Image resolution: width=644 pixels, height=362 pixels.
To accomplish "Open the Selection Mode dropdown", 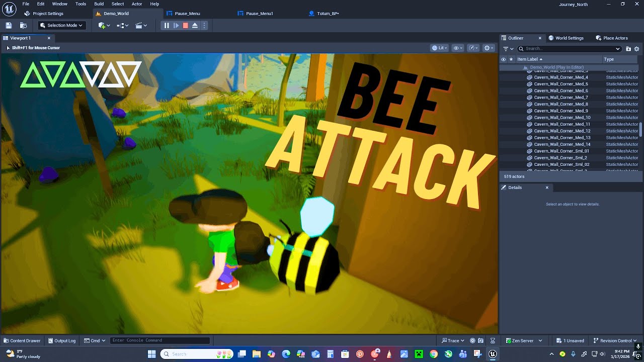I will tap(61, 25).
